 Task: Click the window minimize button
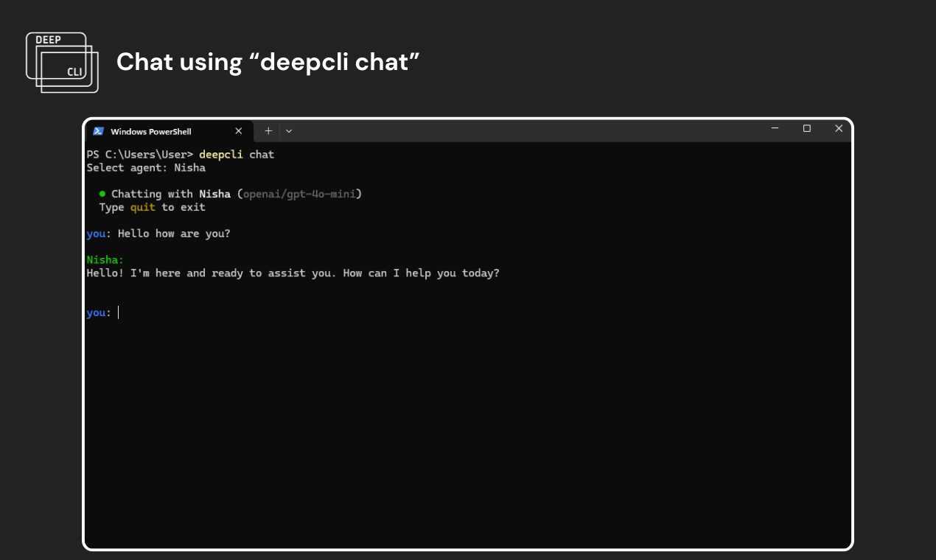coord(775,128)
